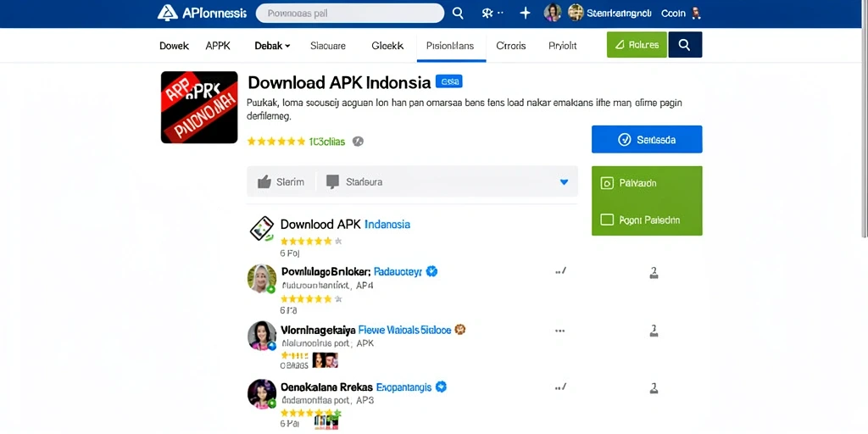Click the Vlorninagekaiya reviewer name
868x434 pixels.
319,330
